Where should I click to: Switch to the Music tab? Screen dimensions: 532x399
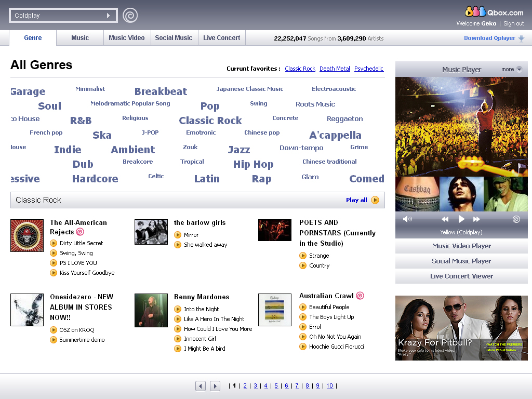point(80,37)
